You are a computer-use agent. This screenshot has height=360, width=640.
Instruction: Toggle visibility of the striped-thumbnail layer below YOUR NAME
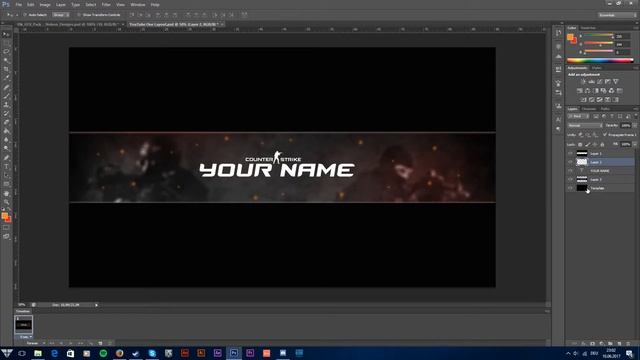tap(570, 180)
